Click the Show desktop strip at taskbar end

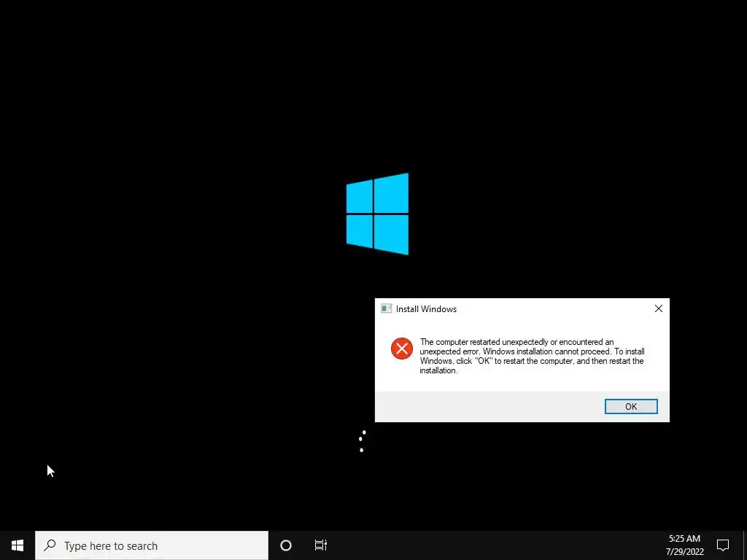click(x=745, y=545)
